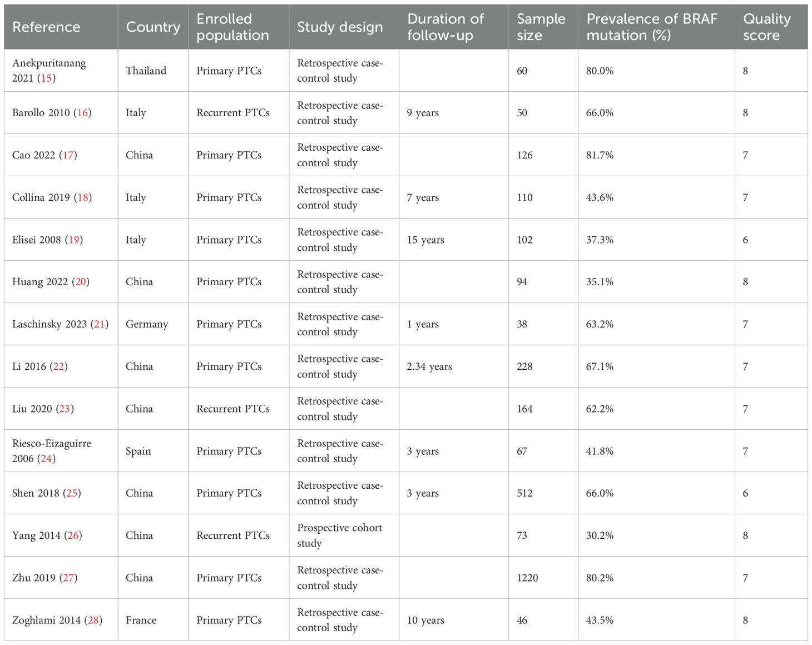
Task: Select the Quality score column header
Action: coord(766,27)
